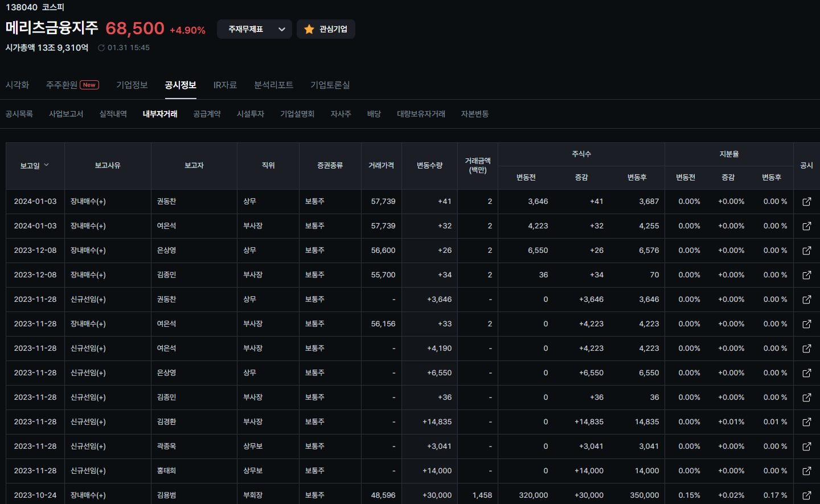Click reporter name 김용범
Viewport: 820px width, 504px height.
[x=167, y=495]
